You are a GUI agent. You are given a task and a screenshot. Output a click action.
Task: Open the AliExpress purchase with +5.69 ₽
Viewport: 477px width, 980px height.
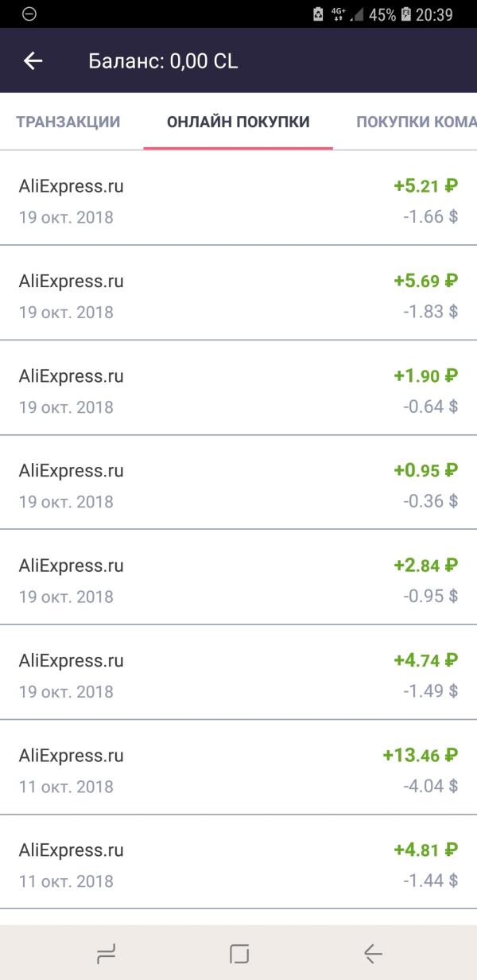[238, 293]
